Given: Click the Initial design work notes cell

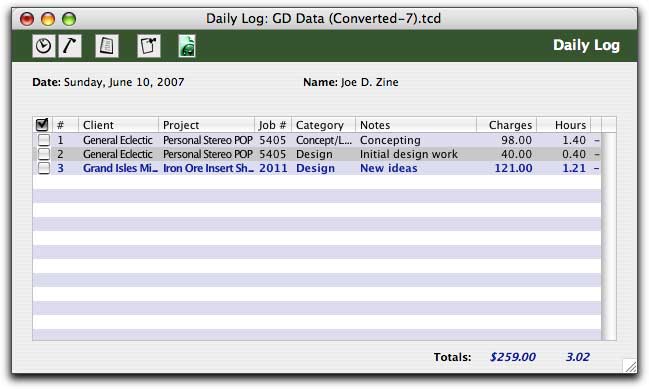Looking at the screenshot, I should click(x=409, y=154).
